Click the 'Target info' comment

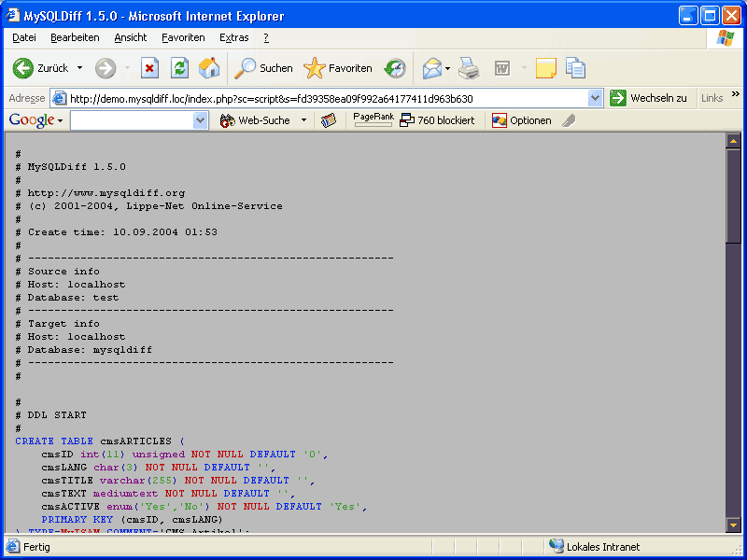58,324
